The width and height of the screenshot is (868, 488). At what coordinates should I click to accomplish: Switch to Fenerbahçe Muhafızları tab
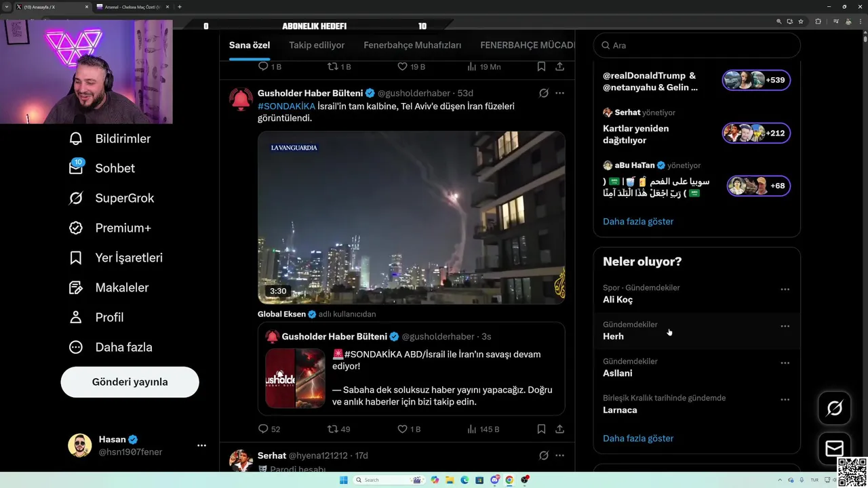pos(412,45)
